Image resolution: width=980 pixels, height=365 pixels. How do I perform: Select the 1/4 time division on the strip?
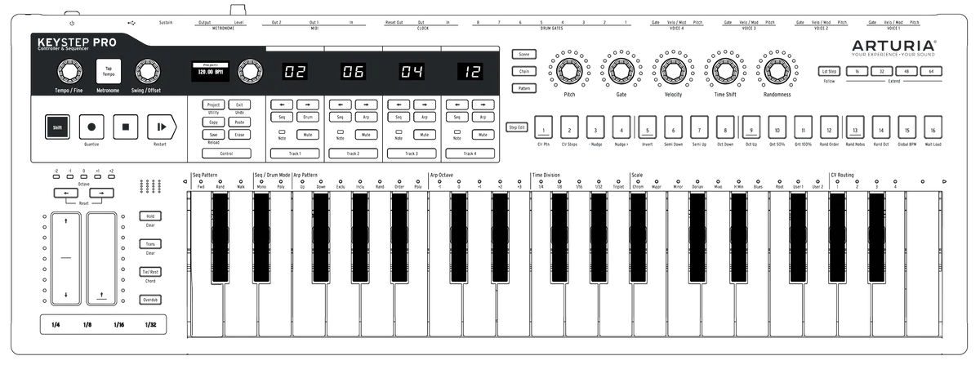(x=56, y=325)
